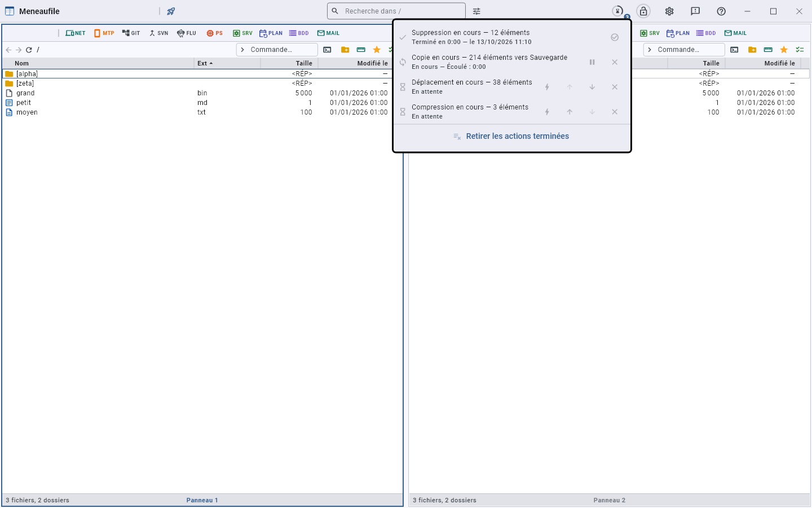Move Déplacement en cours down the queue
Viewport: 812px width, 508px height.
tap(592, 87)
